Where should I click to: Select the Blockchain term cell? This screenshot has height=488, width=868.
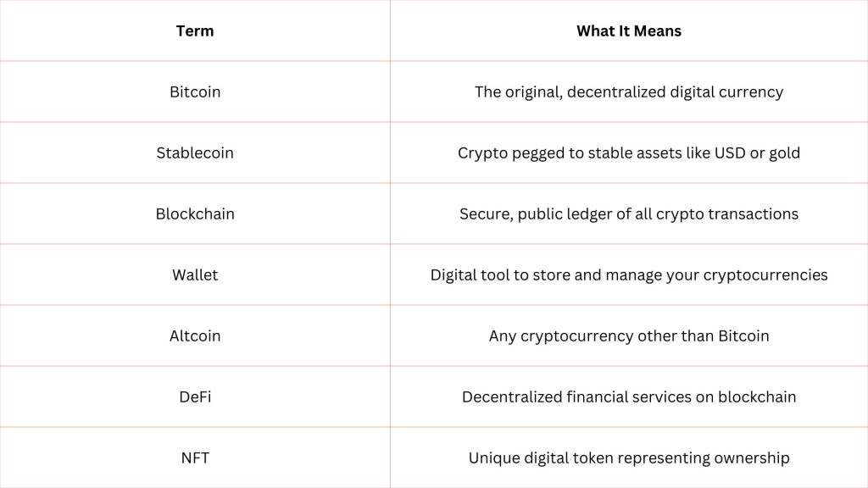(x=195, y=213)
